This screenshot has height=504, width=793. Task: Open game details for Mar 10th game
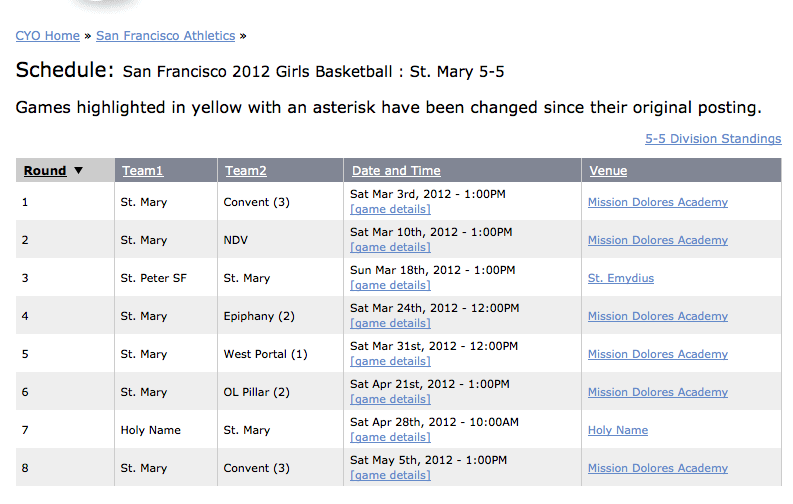[x=390, y=247]
